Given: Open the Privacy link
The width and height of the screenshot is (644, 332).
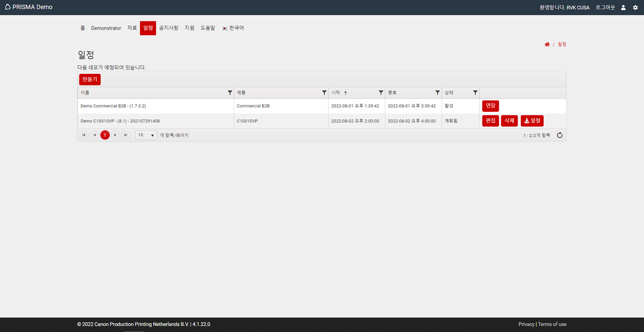Looking at the screenshot, I should click(526, 324).
